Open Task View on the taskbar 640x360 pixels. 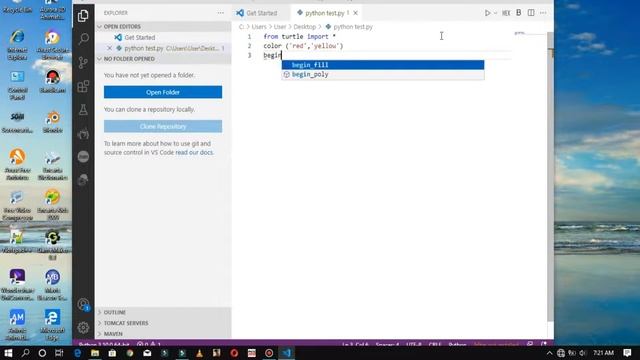pyautogui.click(x=59, y=353)
